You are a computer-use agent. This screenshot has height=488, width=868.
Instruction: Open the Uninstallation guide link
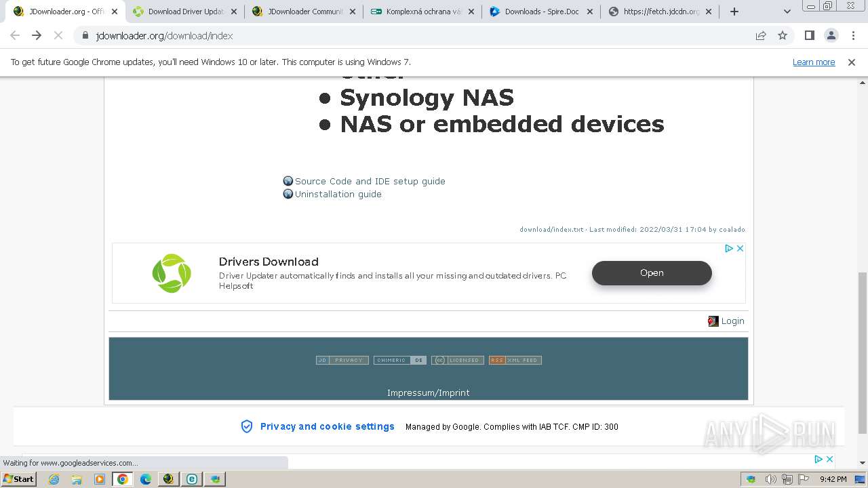(338, 194)
